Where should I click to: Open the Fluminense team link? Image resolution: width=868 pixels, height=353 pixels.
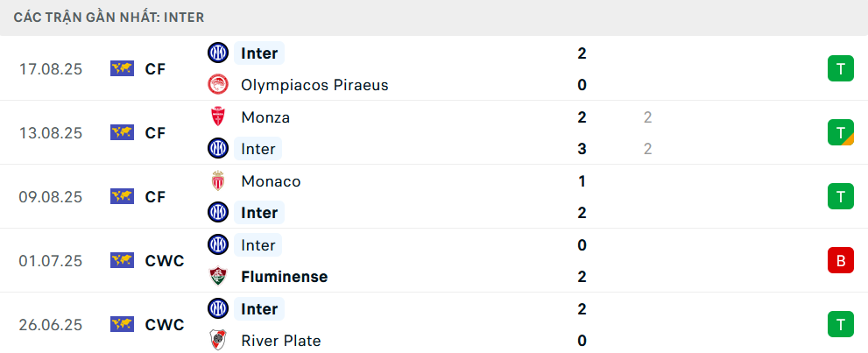[x=284, y=277]
